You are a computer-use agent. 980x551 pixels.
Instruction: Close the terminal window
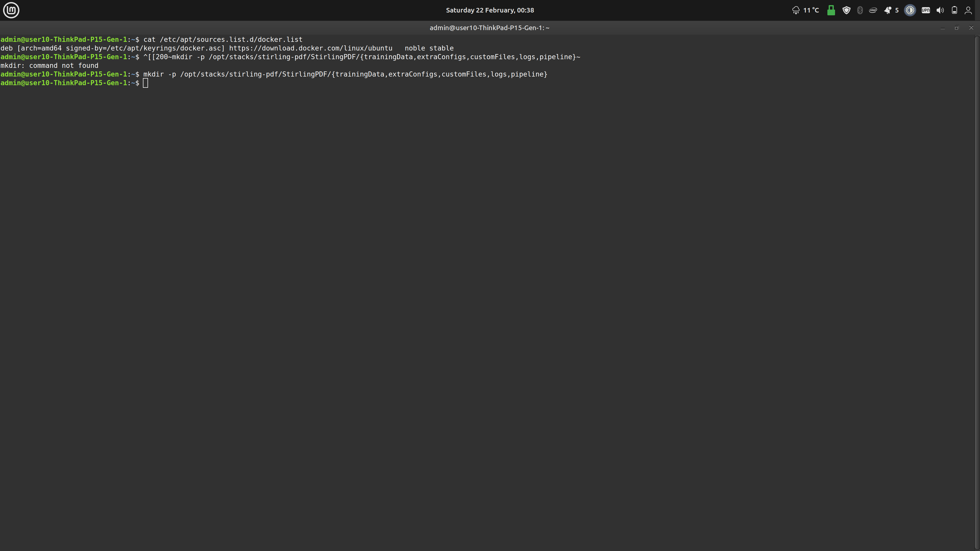(971, 28)
